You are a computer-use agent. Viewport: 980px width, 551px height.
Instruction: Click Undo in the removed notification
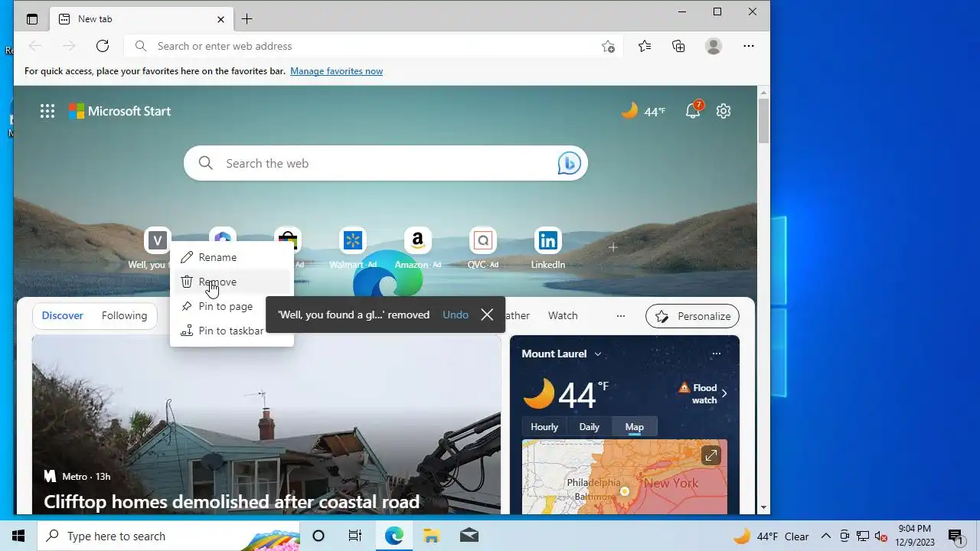(456, 315)
